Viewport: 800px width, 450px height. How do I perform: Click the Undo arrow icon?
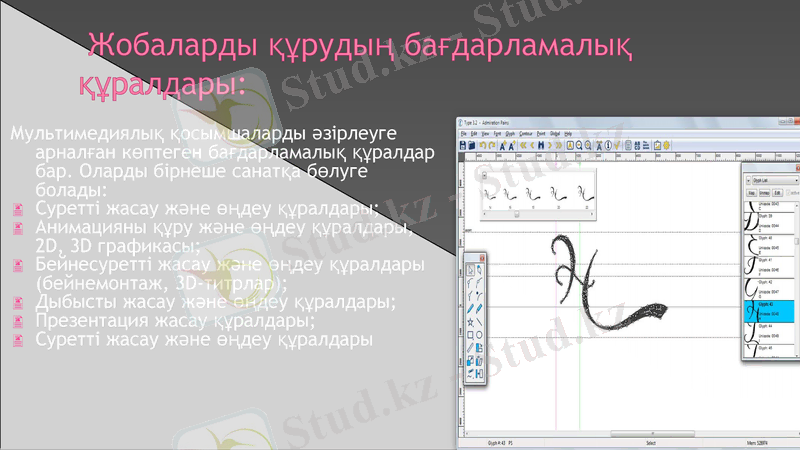(x=483, y=145)
